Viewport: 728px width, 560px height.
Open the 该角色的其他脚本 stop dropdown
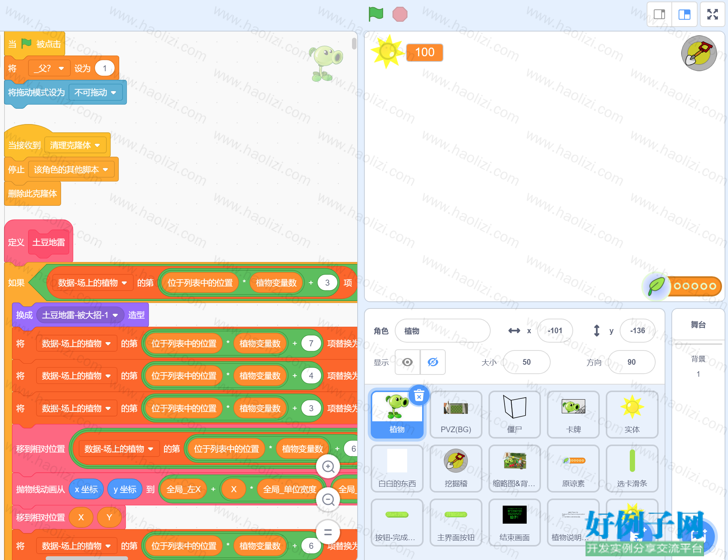71,169
